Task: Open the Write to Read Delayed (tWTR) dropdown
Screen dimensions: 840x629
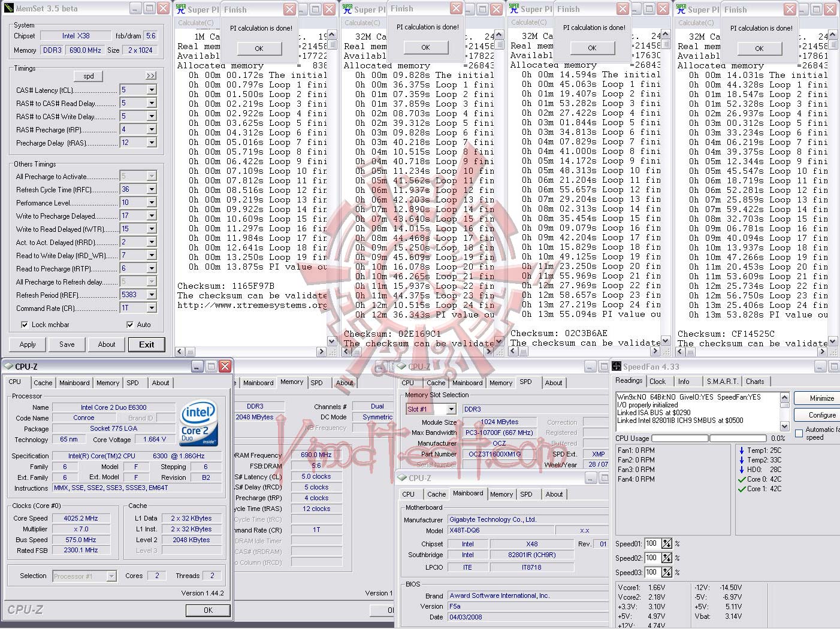Action: pos(152,229)
